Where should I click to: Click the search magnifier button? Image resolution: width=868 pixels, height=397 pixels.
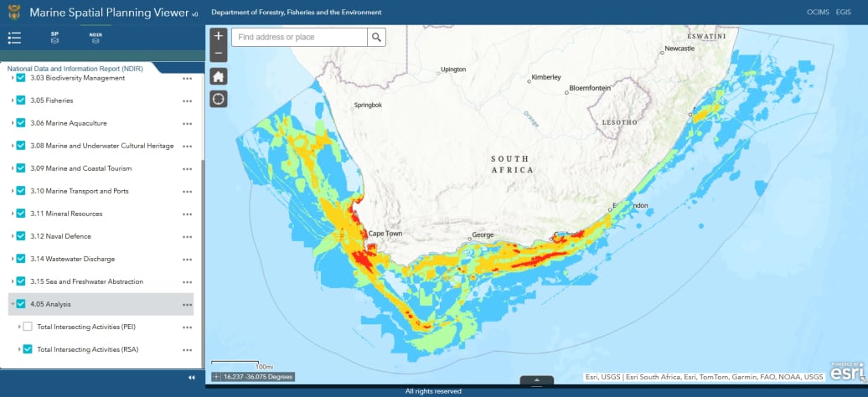tap(376, 37)
